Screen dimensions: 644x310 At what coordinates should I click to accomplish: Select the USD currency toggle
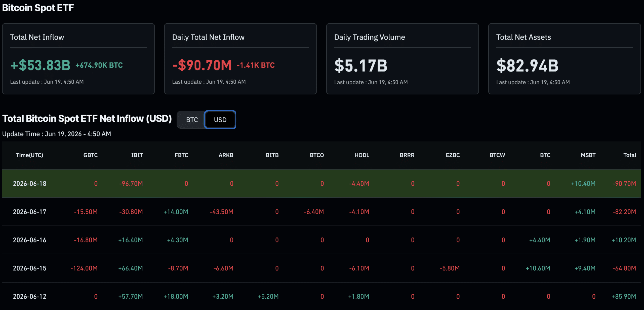coord(220,120)
